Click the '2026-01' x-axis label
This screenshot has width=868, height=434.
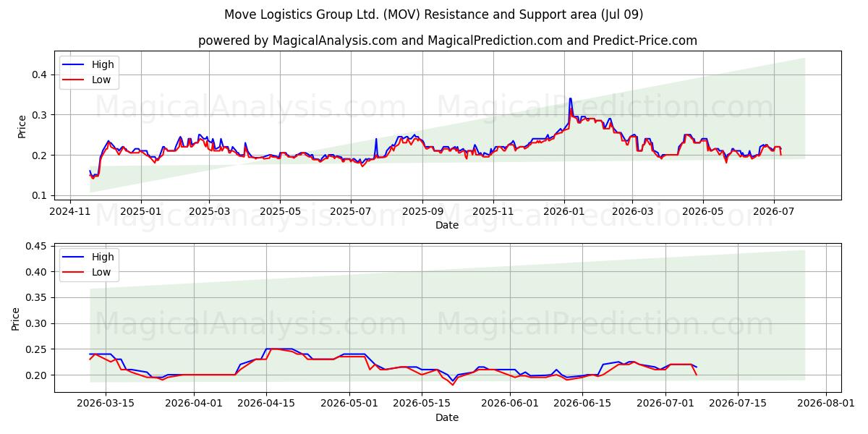click(563, 212)
